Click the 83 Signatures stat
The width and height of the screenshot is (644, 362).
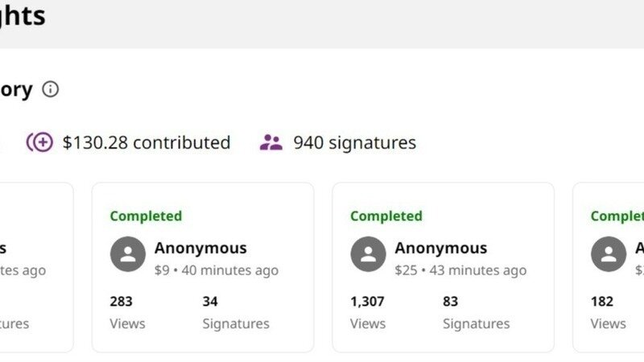[x=476, y=312]
